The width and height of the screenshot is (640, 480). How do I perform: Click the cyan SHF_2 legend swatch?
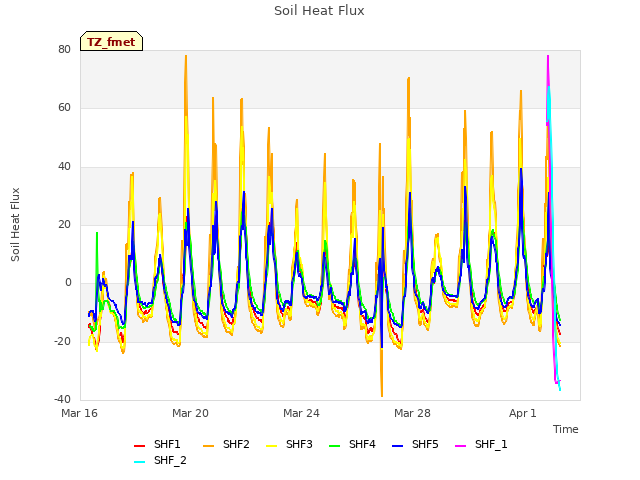coord(140,462)
